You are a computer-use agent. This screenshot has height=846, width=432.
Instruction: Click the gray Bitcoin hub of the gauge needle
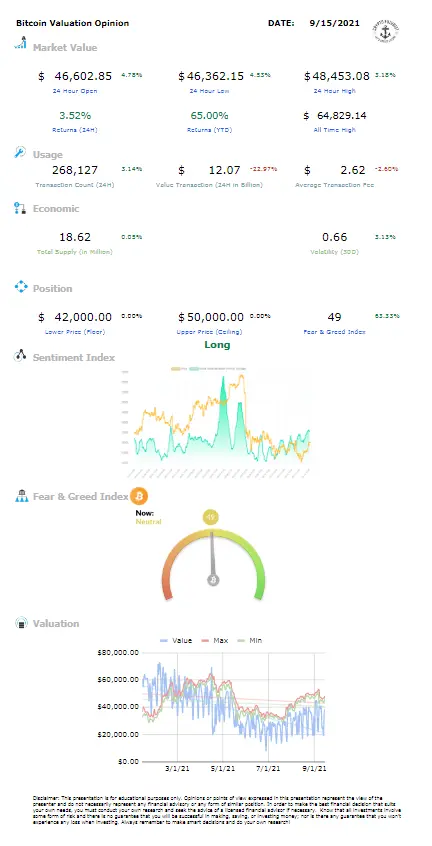214,580
